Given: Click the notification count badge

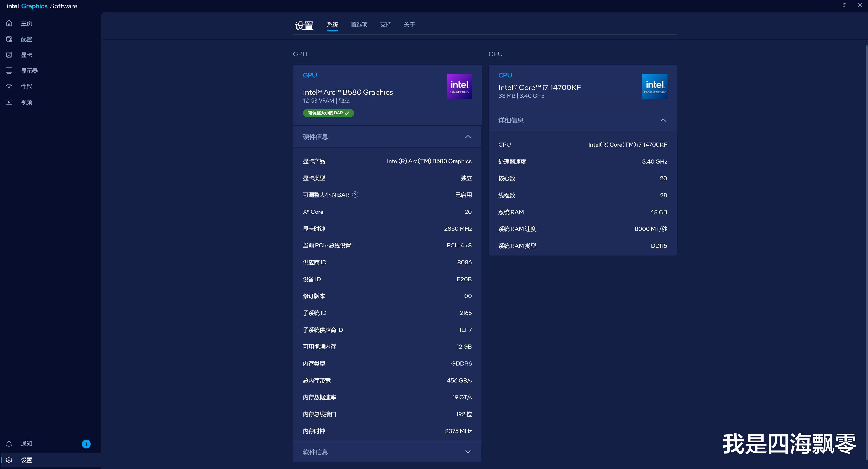Looking at the screenshot, I should pos(86,444).
